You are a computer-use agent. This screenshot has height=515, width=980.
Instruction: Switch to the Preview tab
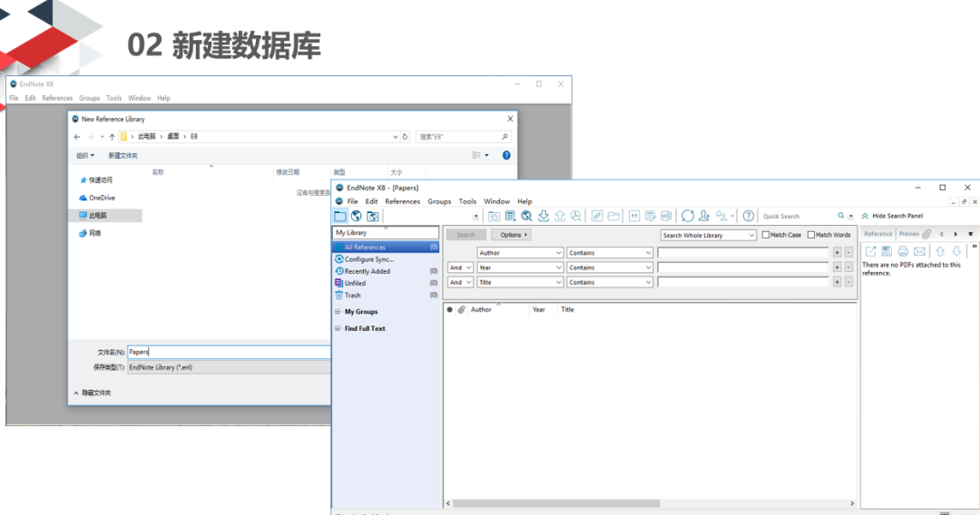908,234
